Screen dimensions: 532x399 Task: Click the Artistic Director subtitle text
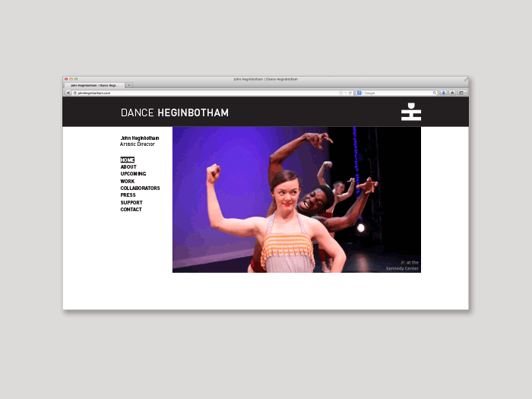coord(137,144)
